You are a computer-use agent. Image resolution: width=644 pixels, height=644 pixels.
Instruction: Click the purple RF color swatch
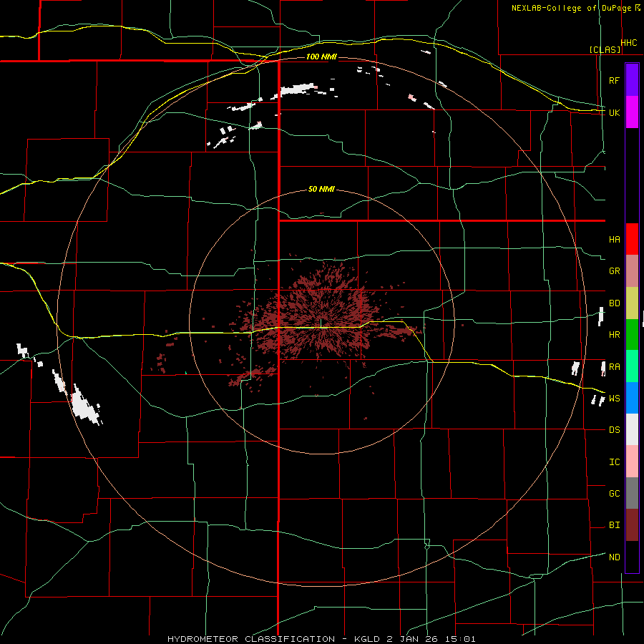[x=632, y=80]
